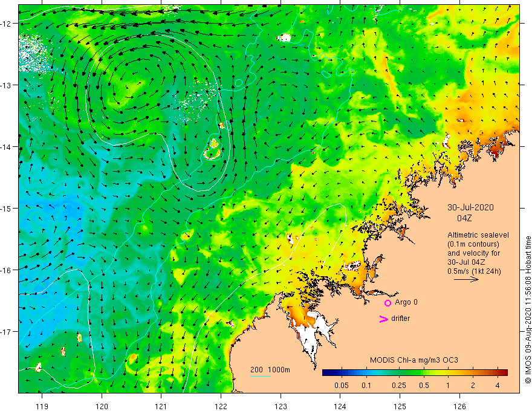532x411 pixels.
Task: Click 'MODIS Chl-a mg/m3 OC3' title
Action: click(x=414, y=360)
